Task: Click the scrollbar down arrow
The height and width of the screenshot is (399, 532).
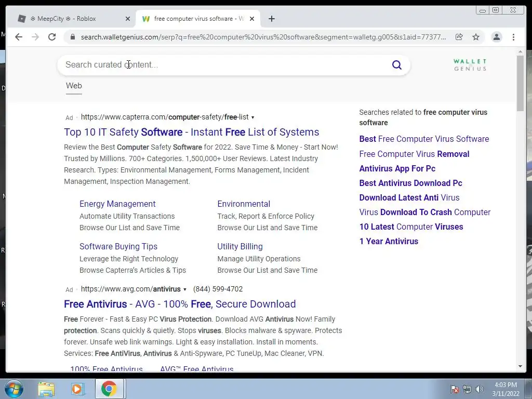Action: (x=520, y=366)
